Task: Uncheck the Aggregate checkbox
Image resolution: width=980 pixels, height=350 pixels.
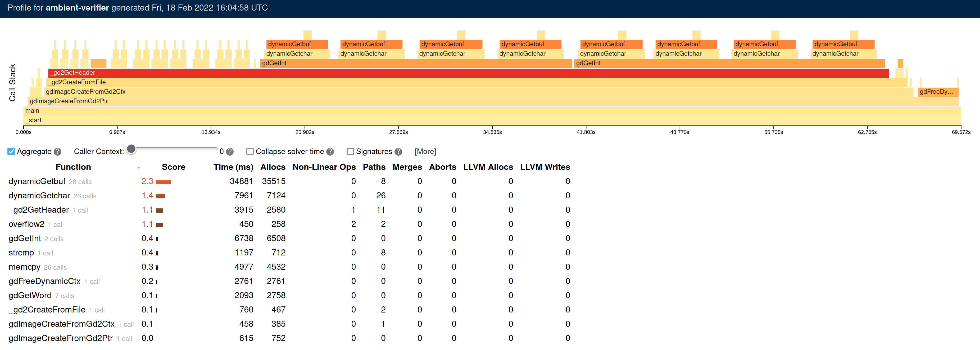Action: coord(11,151)
